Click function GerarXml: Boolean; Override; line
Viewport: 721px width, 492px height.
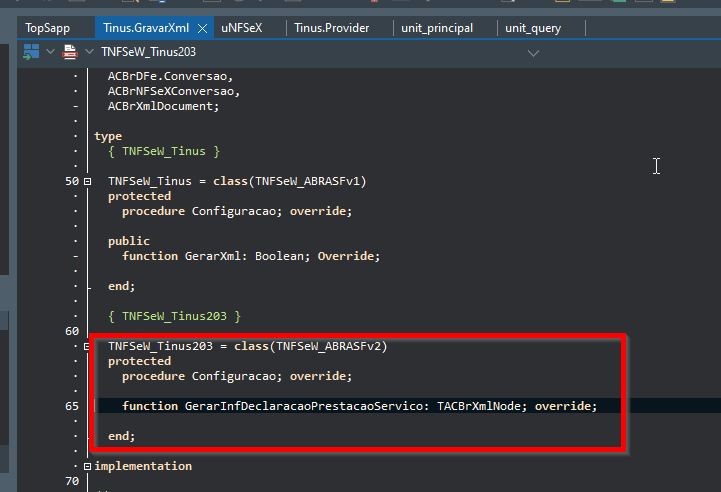(x=251, y=256)
